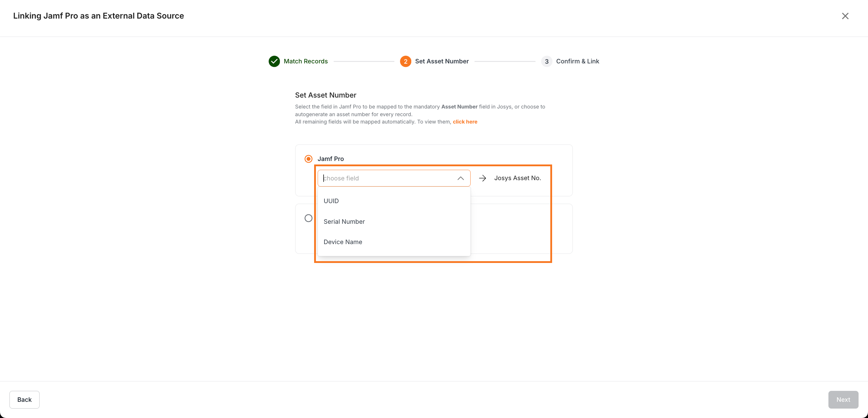The image size is (868, 418).
Task: Click step 3 number circle icon
Action: click(546, 61)
